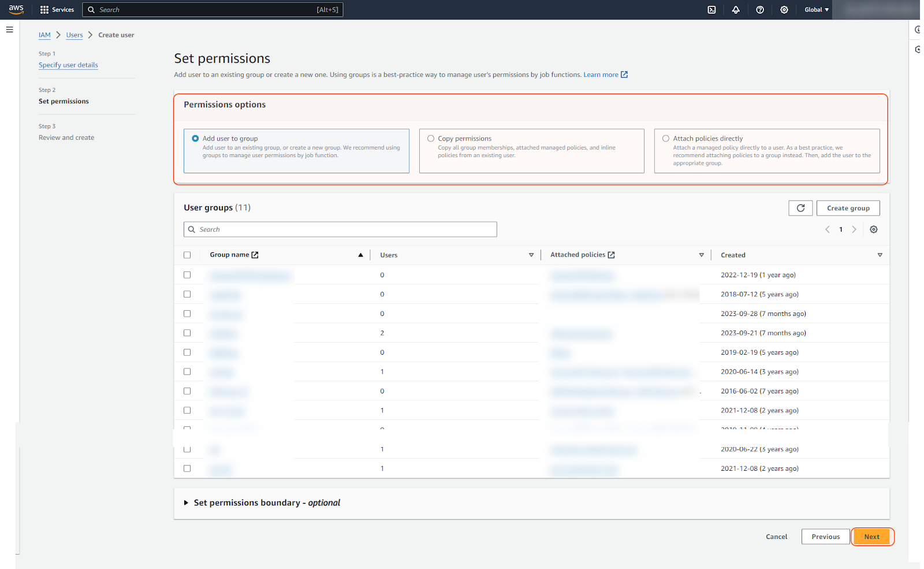Expand Set permissions boundary section
924x569 pixels.
[x=187, y=503]
